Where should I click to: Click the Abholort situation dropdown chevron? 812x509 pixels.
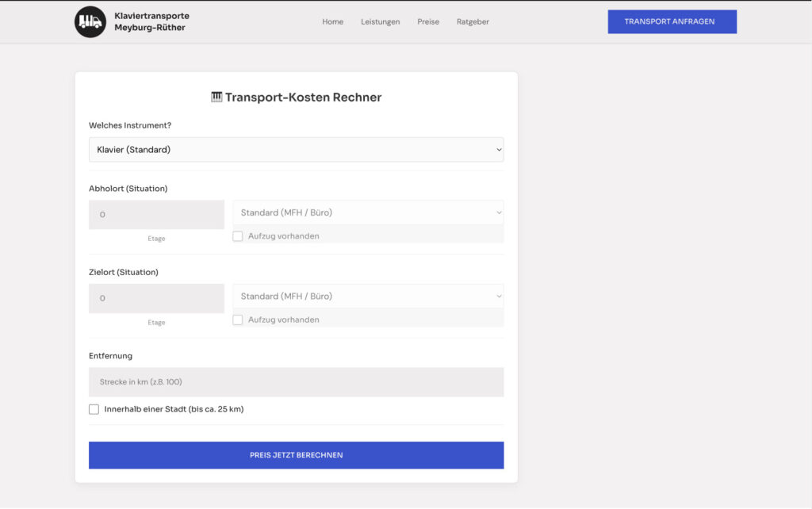pyautogui.click(x=499, y=212)
